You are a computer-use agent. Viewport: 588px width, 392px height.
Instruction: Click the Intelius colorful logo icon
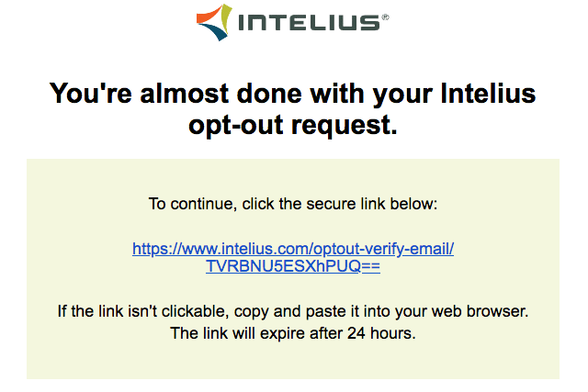214,22
